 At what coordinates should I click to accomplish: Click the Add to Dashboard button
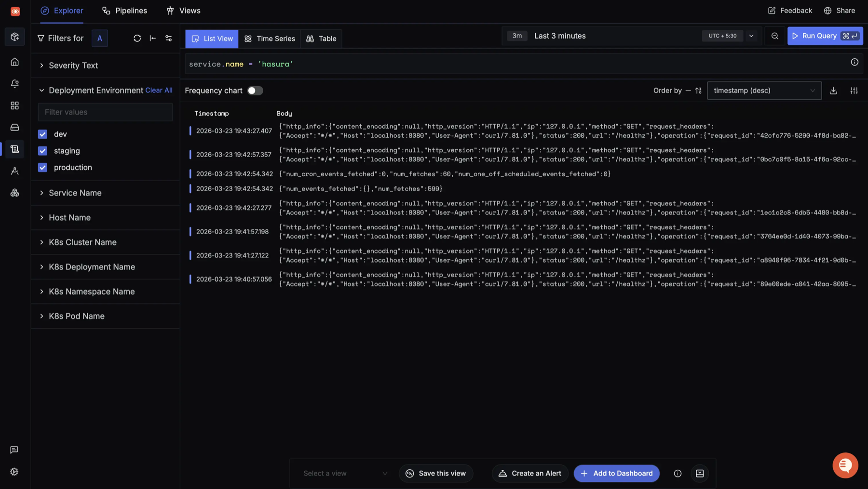click(617, 474)
